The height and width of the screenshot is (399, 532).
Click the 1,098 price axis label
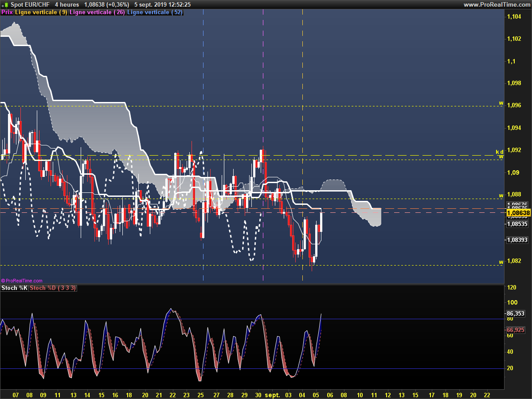tap(514, 83)
